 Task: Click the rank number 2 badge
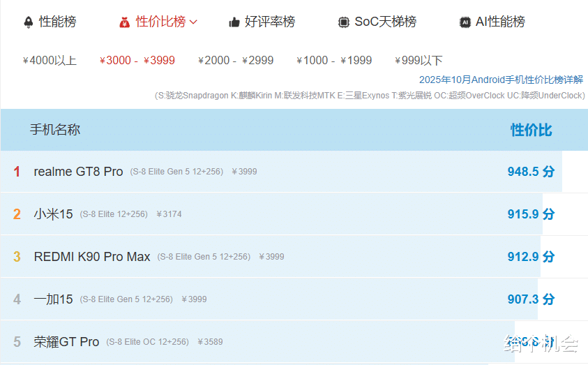click(x=17, y=214)
